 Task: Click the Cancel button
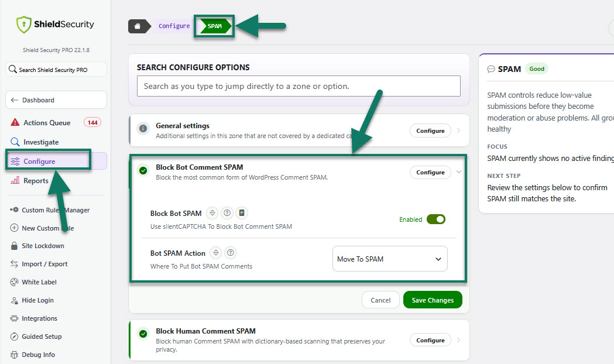(380, 300)
